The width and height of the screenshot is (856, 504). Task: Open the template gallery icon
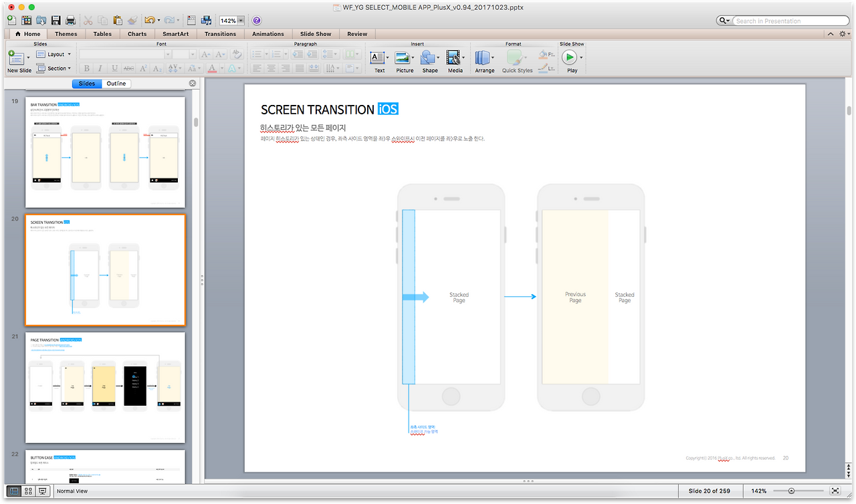pos(27,21)
